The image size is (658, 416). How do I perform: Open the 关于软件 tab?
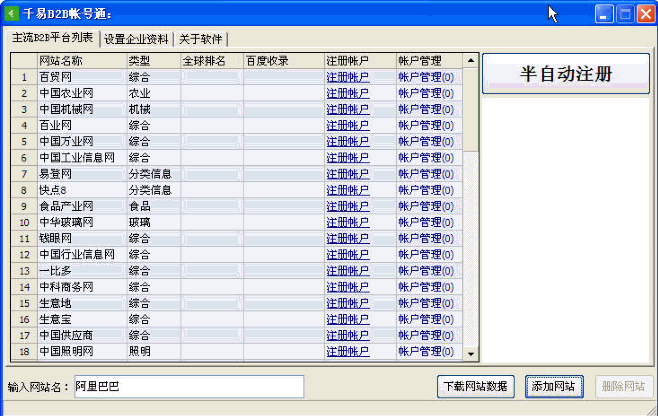pos(200,39)
